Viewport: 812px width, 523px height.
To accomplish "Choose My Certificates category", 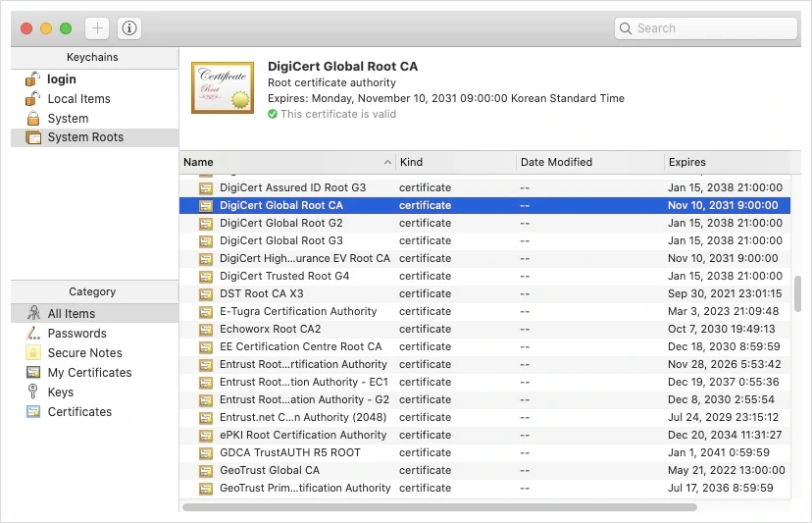I will (x=95, y=373).
